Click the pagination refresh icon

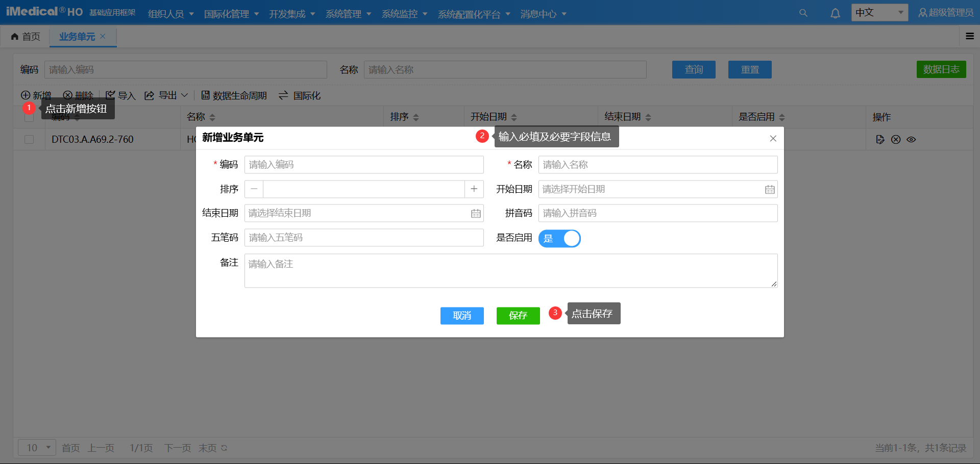point(224,448)
